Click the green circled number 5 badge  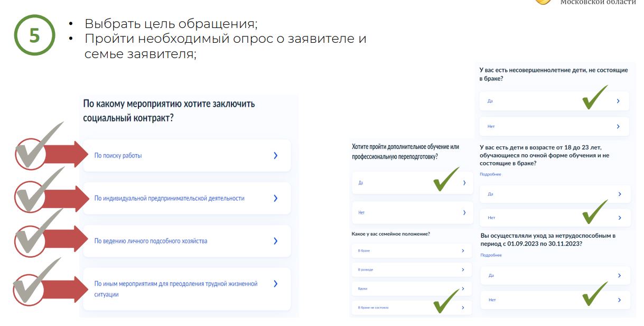(x=34, y=35)
